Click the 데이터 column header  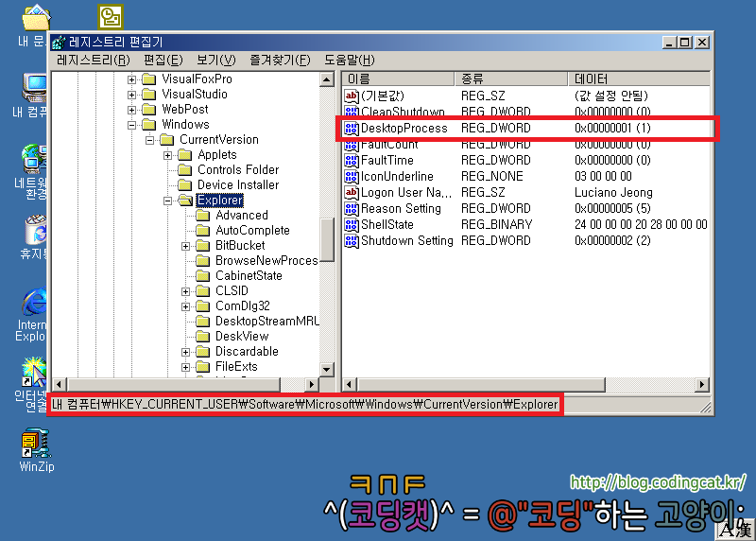pos(639,79)
